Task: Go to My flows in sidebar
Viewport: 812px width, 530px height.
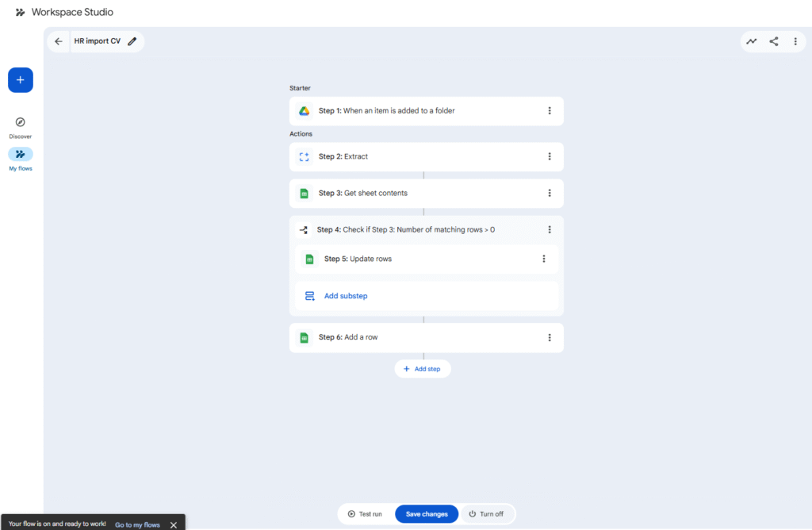Action: pyautogui.click(x=21, y=155)
